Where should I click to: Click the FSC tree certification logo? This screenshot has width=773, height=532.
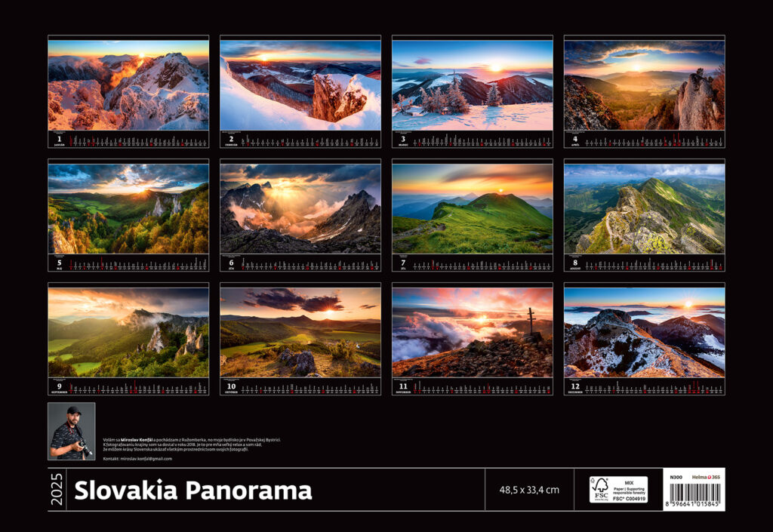pos(599,489)
